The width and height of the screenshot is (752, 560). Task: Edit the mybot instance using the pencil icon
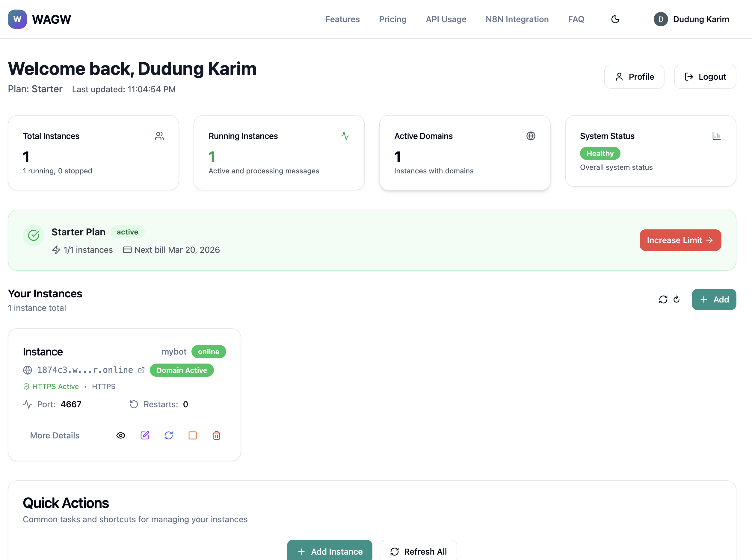click(145, 435)
